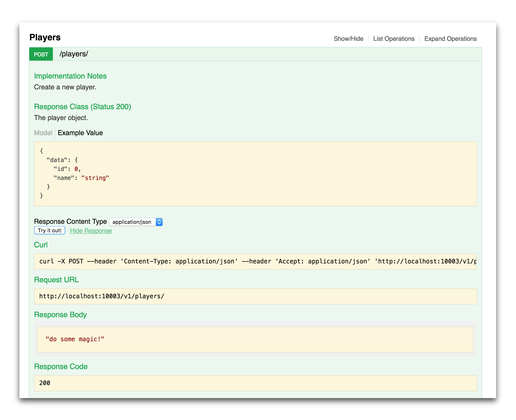
Task: Switch to the Model tab
Action: [43, 133]
